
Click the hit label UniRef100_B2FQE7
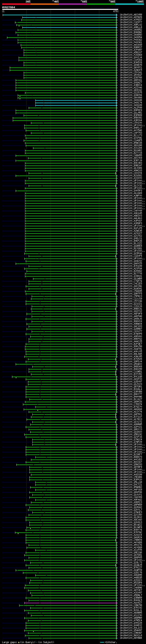(x=131, y=344)
